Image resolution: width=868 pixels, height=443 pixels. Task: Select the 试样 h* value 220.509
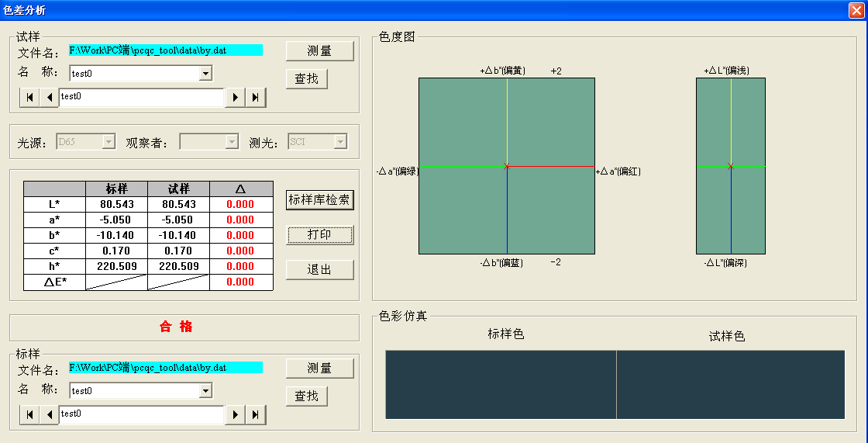(x=179, y=266)
